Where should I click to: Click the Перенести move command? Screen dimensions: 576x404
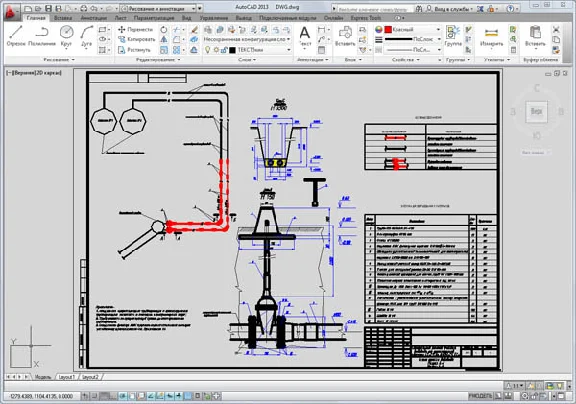coord(135,29)
